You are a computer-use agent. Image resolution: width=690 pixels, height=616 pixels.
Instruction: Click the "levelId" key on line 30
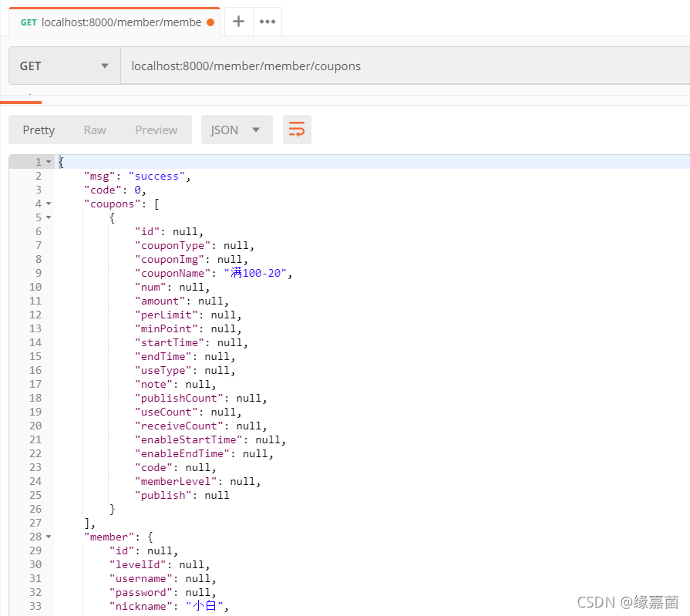tap(138, 564)
